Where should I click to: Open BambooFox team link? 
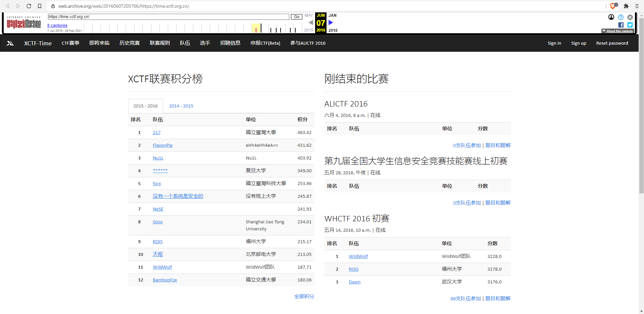[165, 280]
